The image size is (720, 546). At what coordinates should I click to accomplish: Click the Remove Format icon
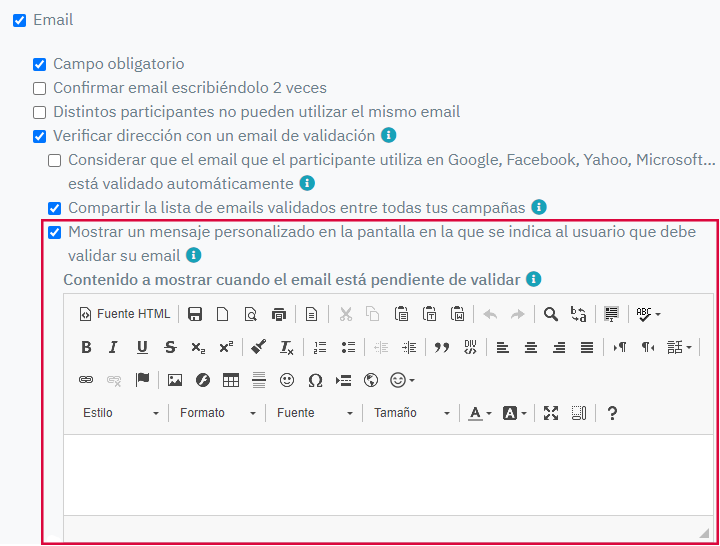(287, 347)
